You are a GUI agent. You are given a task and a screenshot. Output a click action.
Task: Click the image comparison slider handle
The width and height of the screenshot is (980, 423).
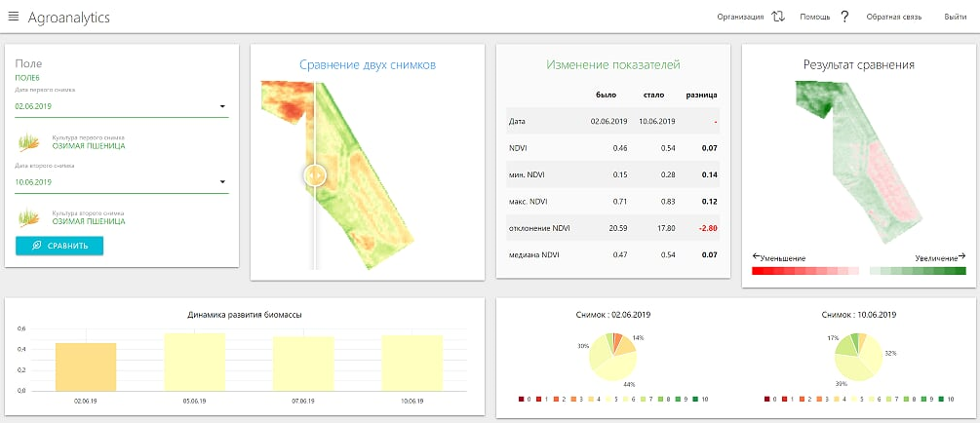pyautogui.click(x=314, y=175)
